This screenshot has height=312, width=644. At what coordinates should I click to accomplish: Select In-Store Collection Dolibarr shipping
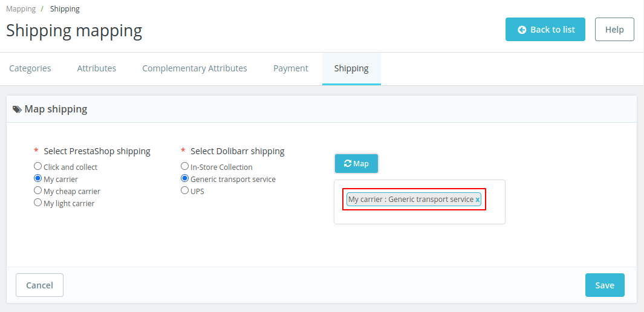pos(185,166)
